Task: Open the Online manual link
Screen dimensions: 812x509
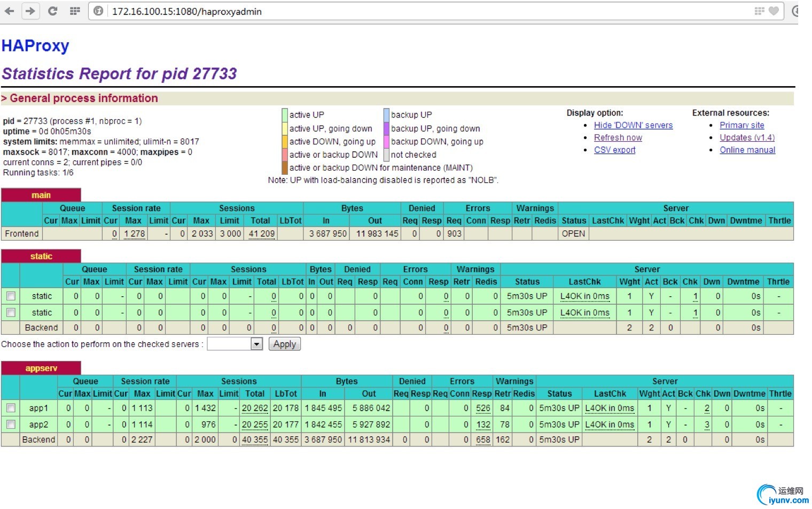Action: [x=747, y=150]
